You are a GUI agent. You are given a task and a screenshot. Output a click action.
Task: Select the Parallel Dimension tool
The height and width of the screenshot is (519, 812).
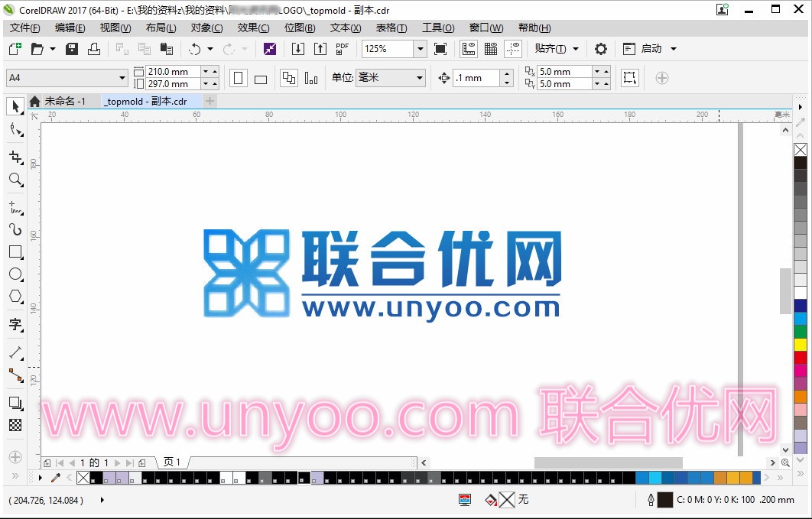pyautogui.click(x=15, y=352)
